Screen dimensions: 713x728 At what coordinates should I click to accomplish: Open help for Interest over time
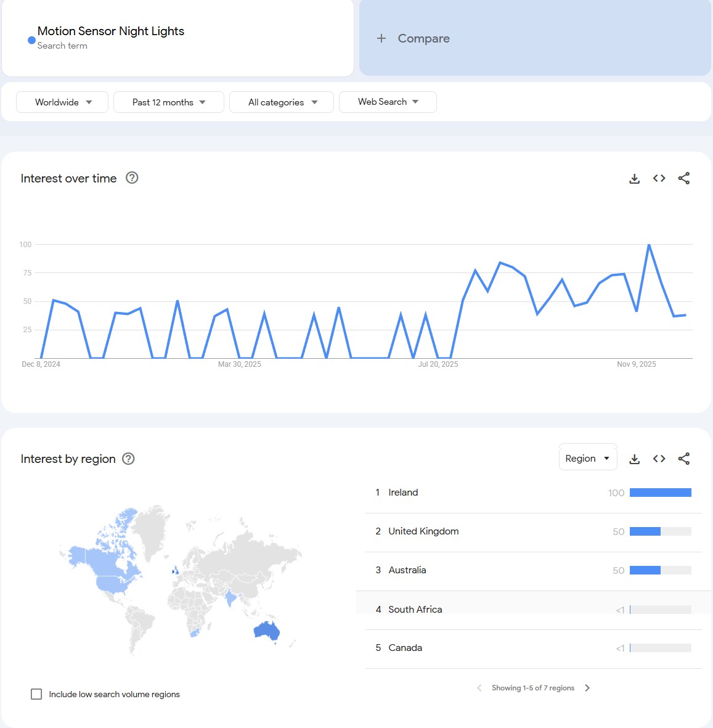(x=132, y=178)
